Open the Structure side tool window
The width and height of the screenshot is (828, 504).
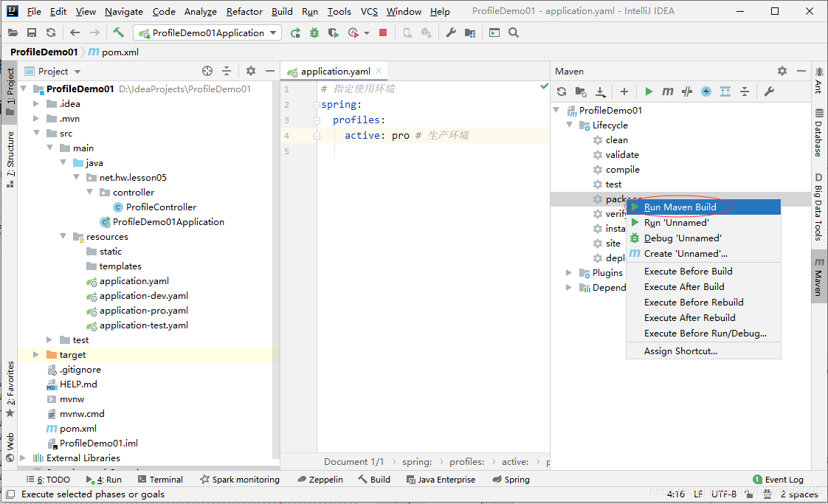tap(10, 159)
